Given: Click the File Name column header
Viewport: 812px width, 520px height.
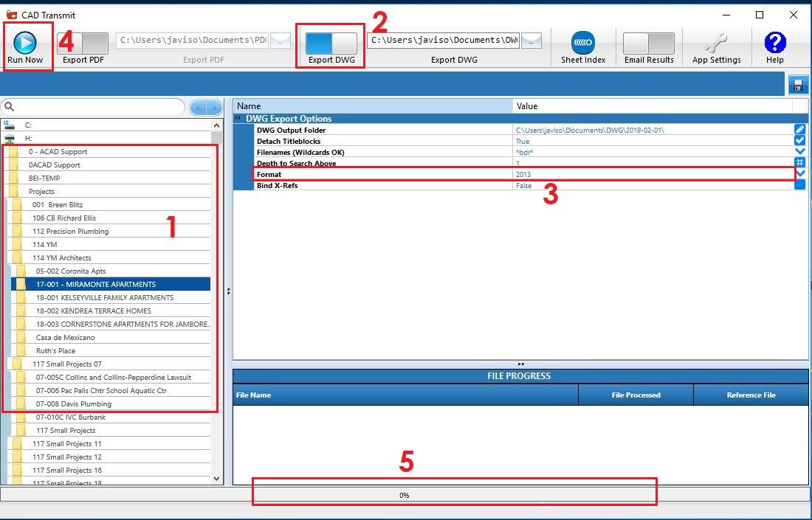Looking at the screenshot, I should 405,395.
